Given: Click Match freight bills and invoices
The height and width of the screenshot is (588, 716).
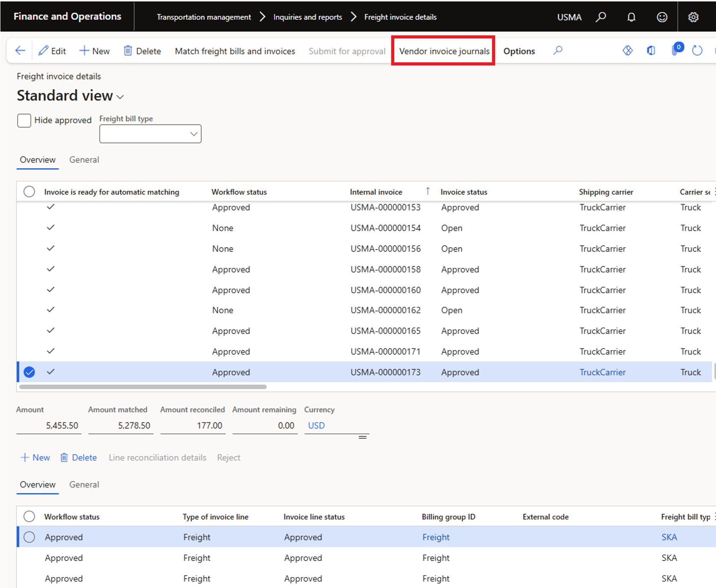Looking at the screenshot, I should click(x=235, y=51).
